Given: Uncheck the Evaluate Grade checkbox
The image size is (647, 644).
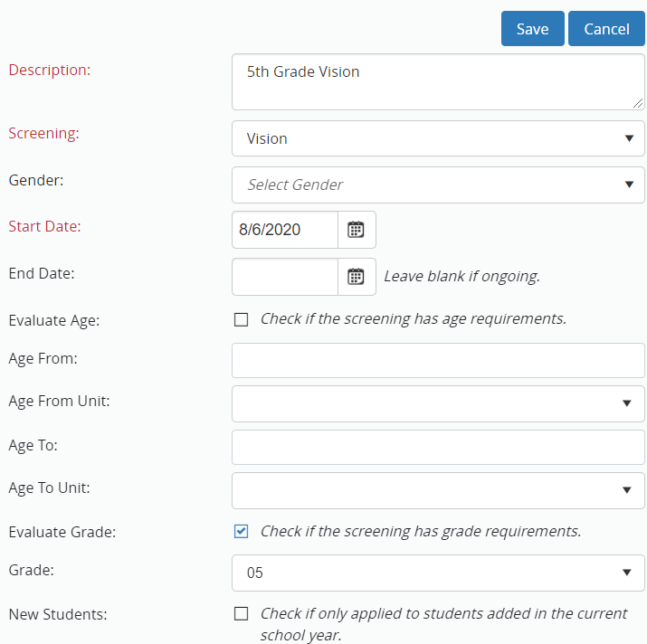Looking at the screenshot, I should point(241,531).
